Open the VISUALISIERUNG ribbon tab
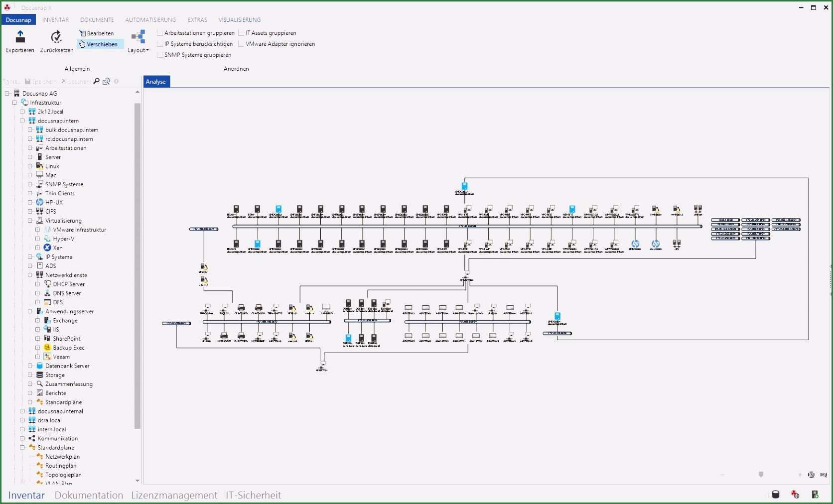The image size is (833, 504). click(239, 20)
